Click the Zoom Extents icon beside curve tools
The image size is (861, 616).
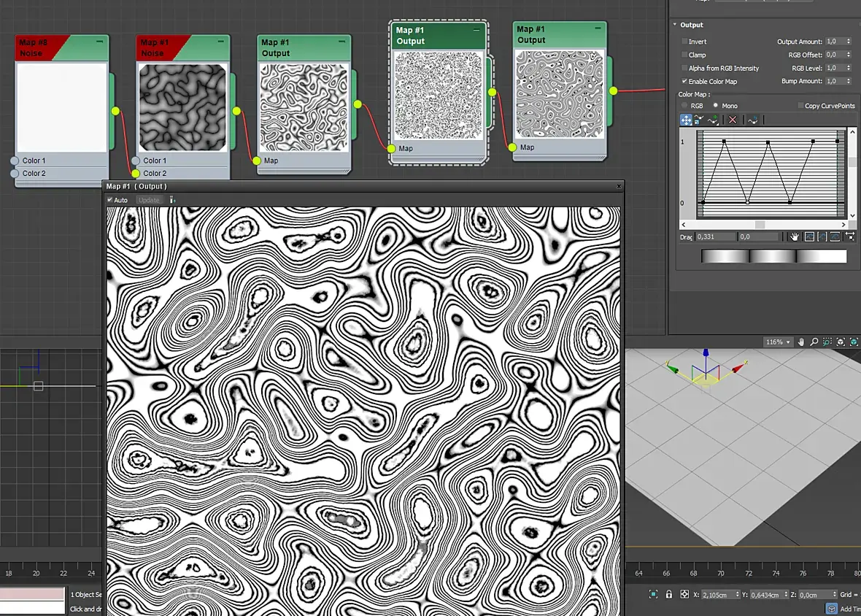pos(809,236)
